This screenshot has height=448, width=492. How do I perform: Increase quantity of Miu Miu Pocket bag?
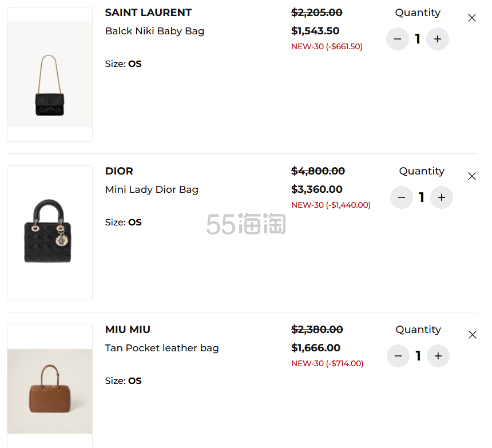point(438,356)
